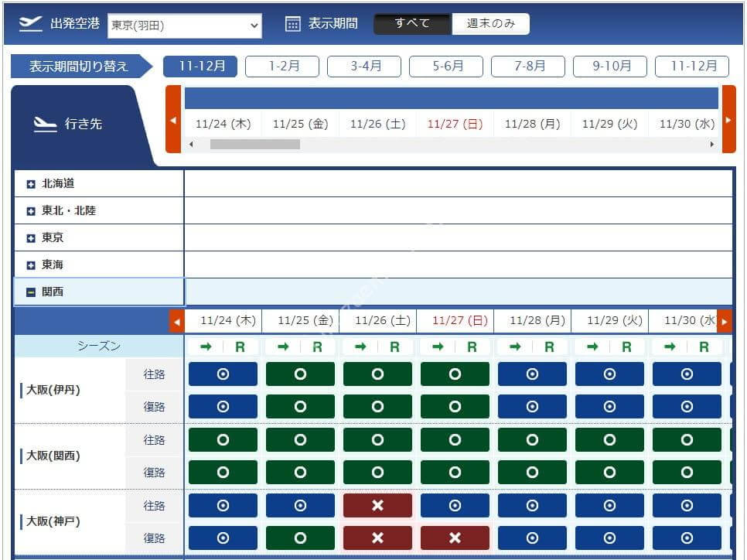This screenshot has height=560, width=747.
Task: Click the orange next arrow in 関西 date row
Action: (x=724, y=322)
